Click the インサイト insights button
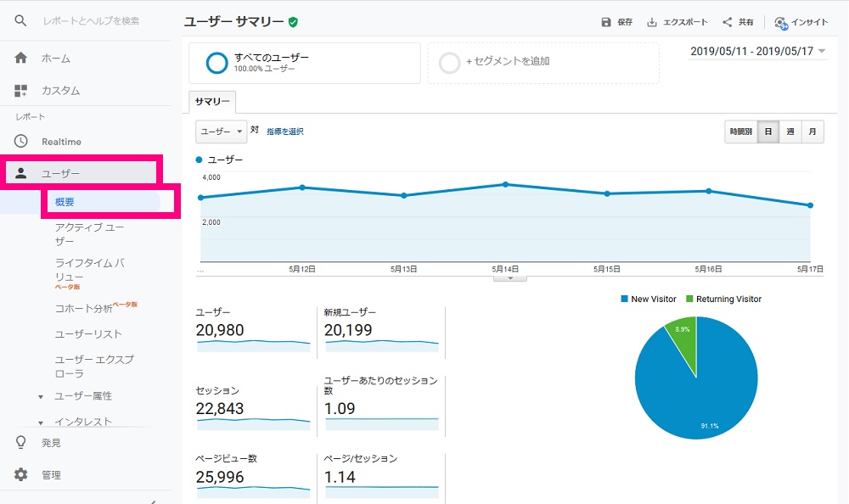The height and width of the screenshot is (504, 849). click(x=801, y=22)
